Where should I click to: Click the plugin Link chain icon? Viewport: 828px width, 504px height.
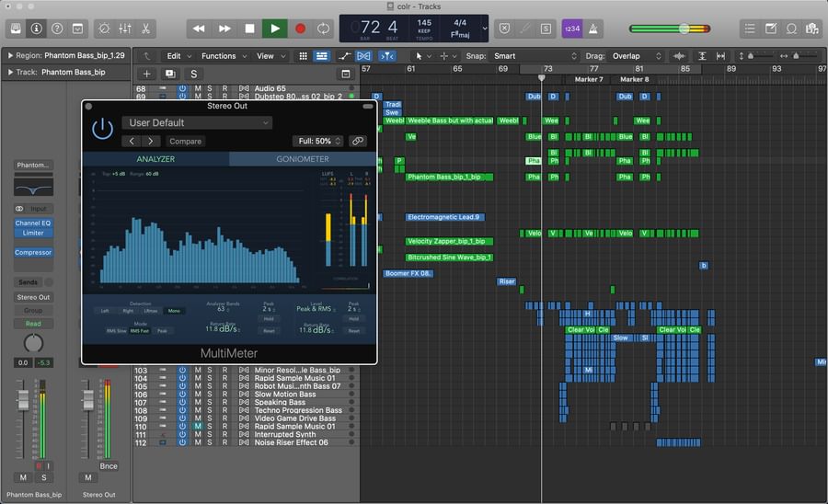click(x=358, y=141)
